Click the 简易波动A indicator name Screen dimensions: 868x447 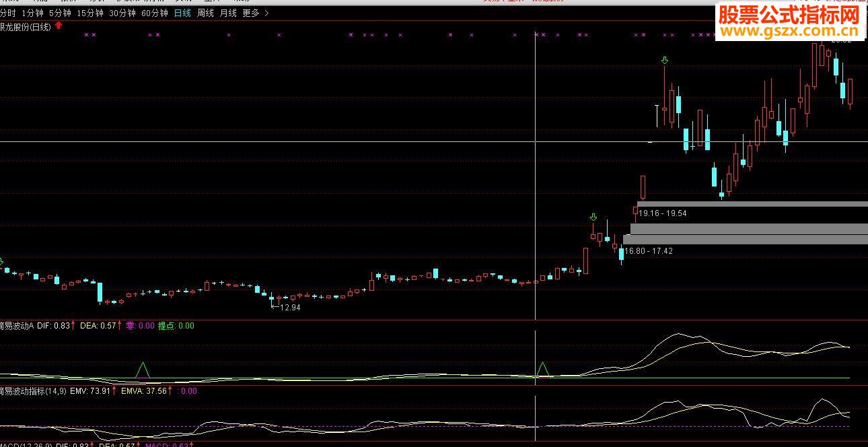tap(17, 326)
